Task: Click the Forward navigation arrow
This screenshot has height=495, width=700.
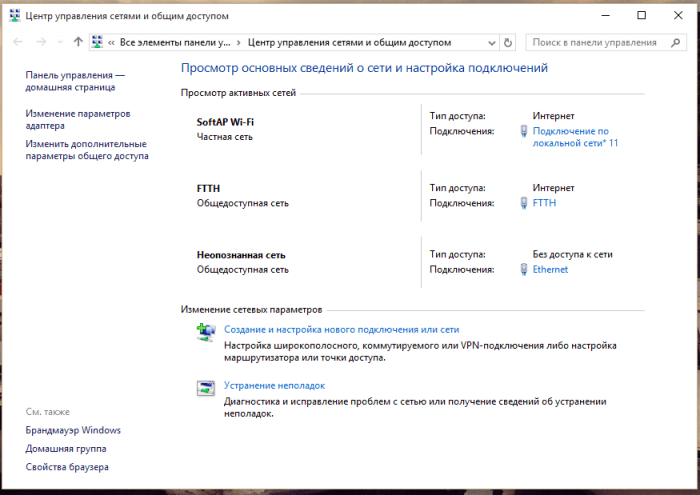Action: pyautogui.click(x=41, y=43)
